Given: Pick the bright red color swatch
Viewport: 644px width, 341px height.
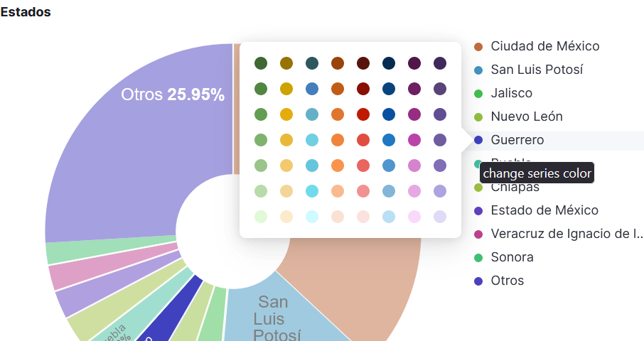Looking at the screenshot, I should point(363,114).
